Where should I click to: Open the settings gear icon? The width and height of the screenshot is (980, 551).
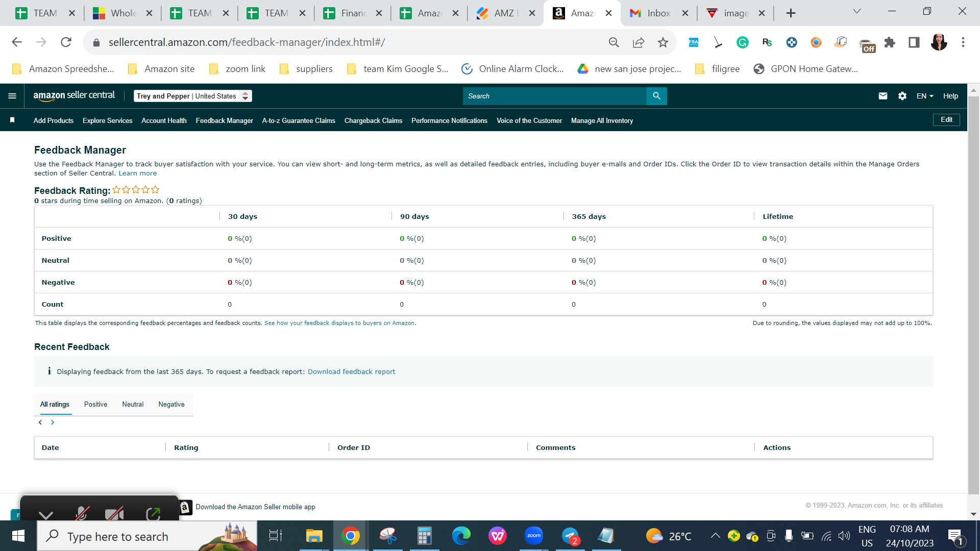point(902,96)
